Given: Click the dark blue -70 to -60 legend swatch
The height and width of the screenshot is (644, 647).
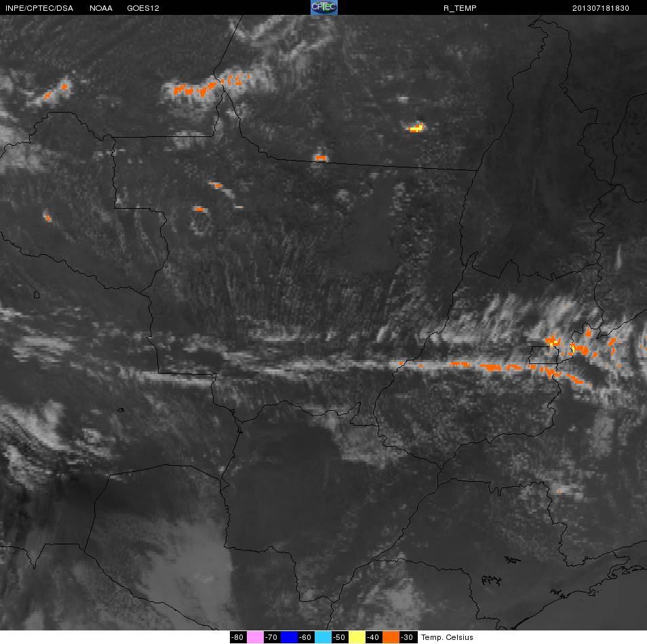Looking at the screenshot, I should [x=290, y=637].
